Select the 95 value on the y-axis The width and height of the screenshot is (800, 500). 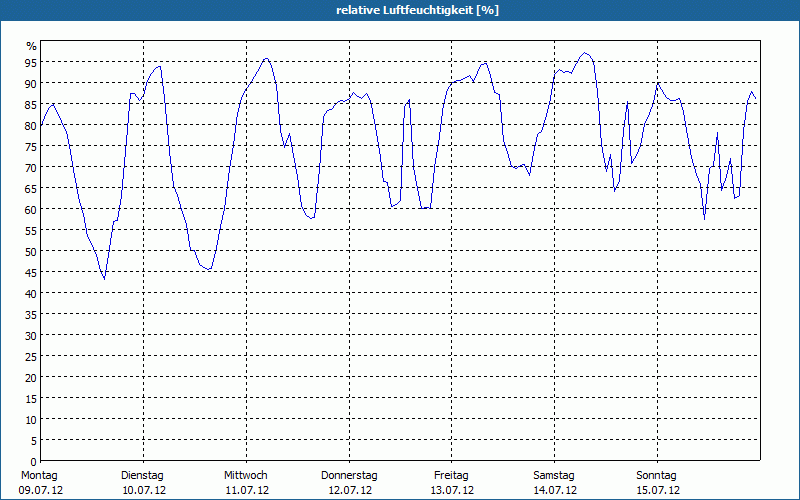point(31,62)
